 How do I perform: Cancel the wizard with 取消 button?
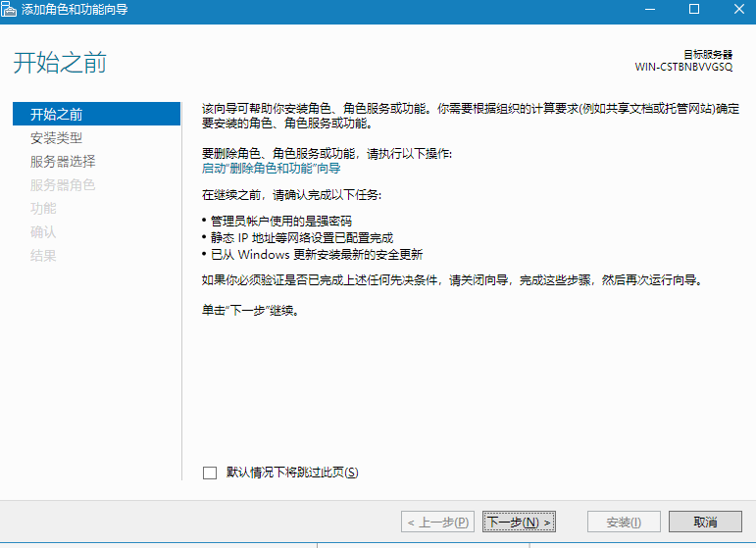705,522
